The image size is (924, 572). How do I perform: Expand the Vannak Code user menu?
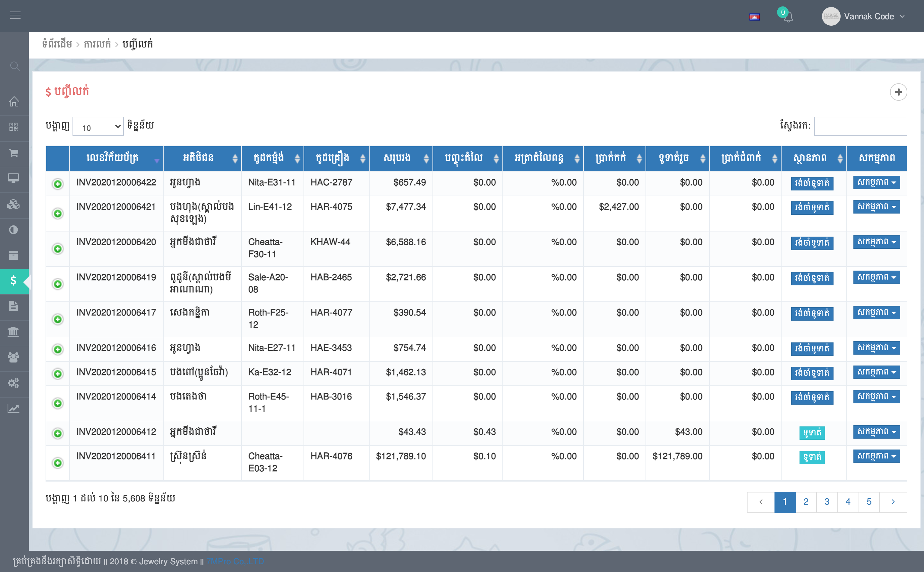[868, 16]
